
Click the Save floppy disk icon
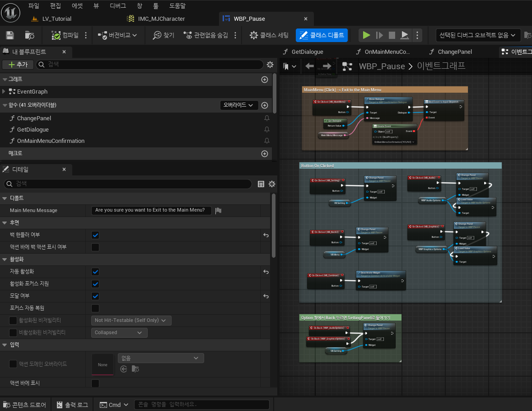[x=10, y=35]
